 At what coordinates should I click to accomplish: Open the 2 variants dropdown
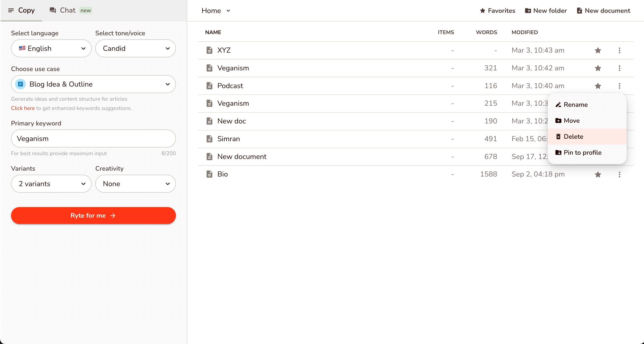click(x=51, y=184)
